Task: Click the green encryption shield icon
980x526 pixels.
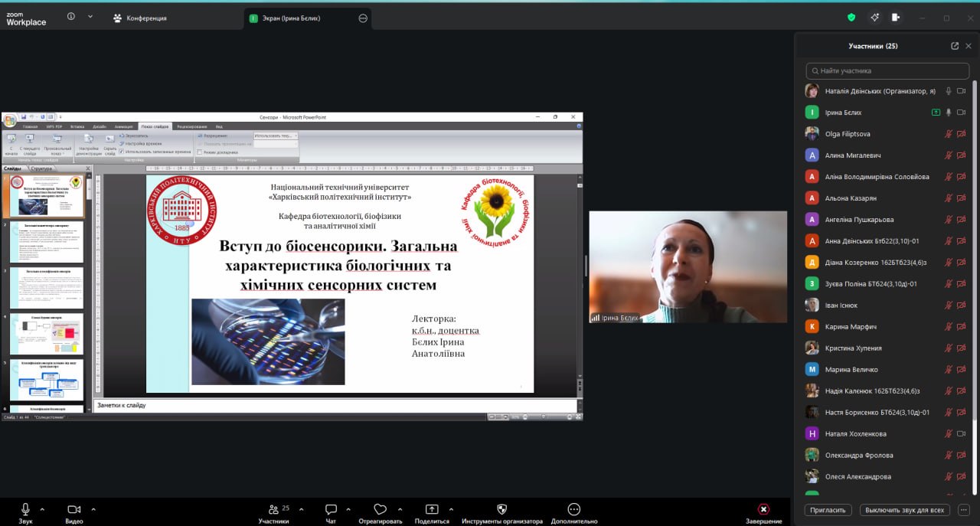Action: tap(851, 17)
